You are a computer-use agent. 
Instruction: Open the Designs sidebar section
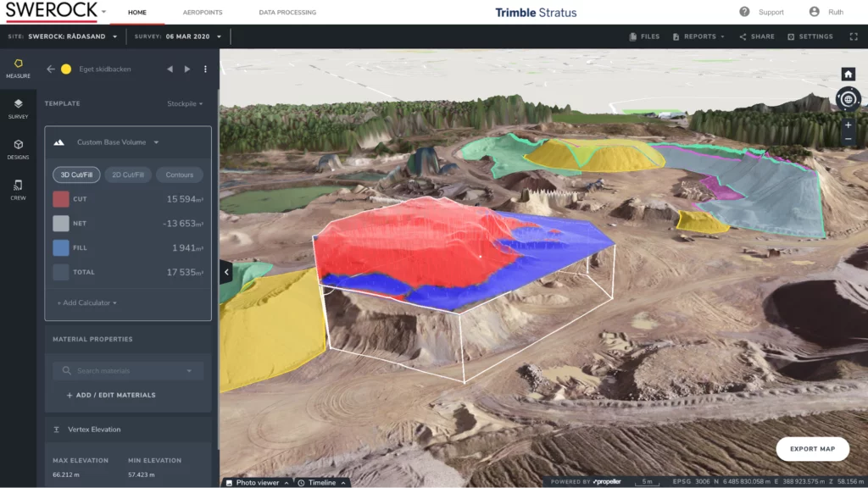click(x=18, y=149)
